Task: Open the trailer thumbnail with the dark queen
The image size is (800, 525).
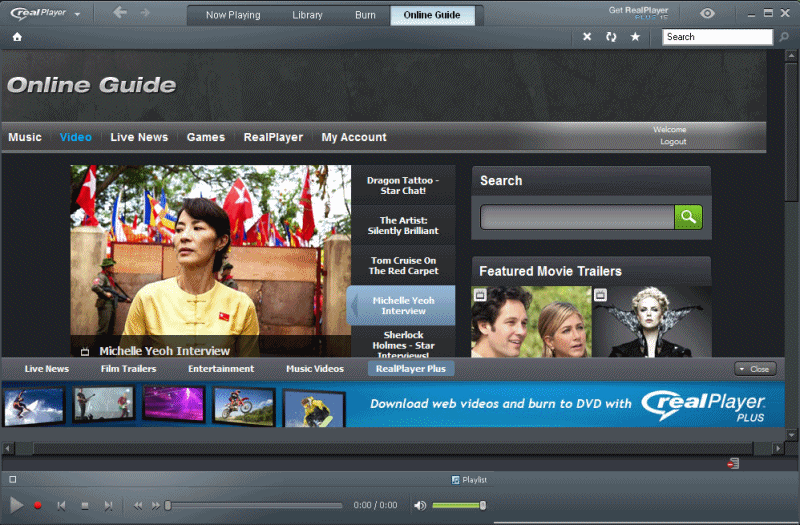Action: (x=652, y=321)
